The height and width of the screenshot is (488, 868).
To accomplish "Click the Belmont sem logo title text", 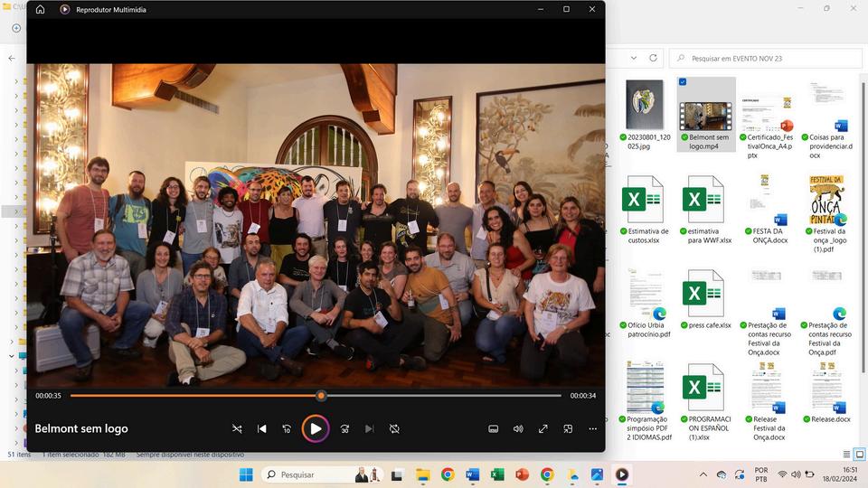I will [x=81, y=428].
